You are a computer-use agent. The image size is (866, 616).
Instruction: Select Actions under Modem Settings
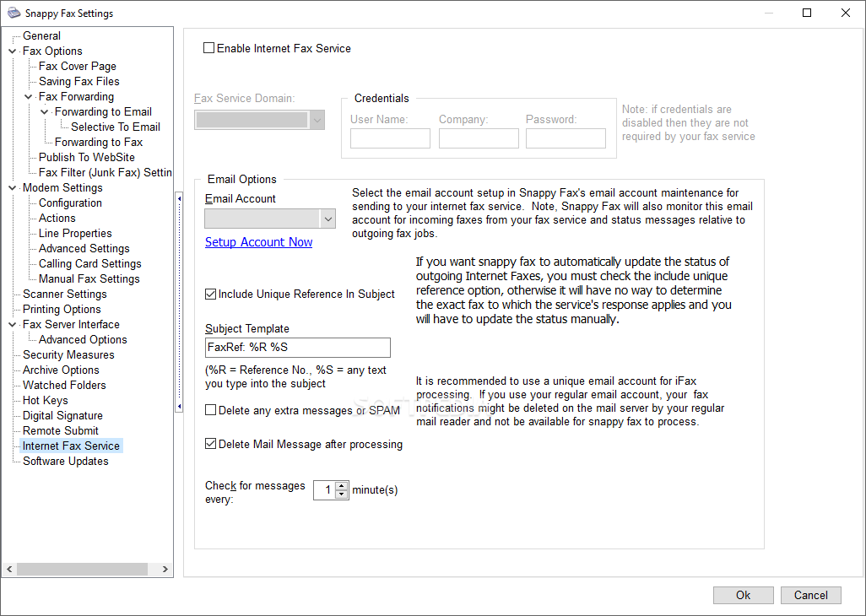pos(57,218)
